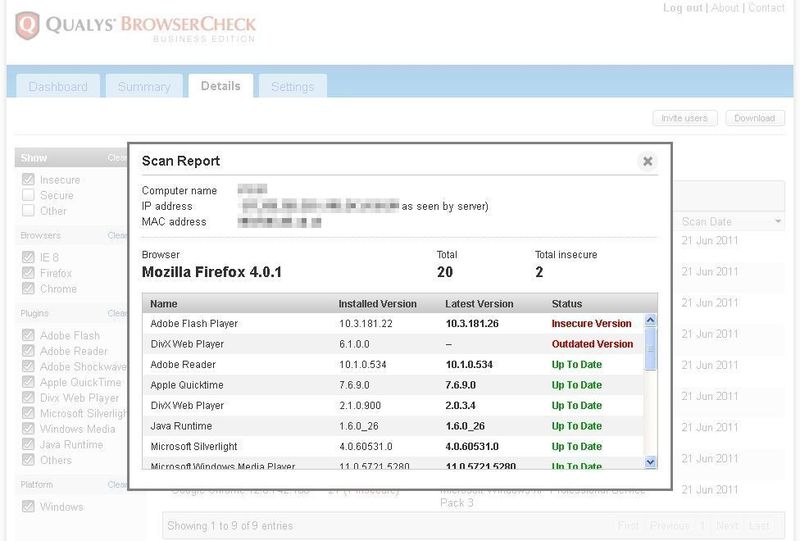The width and height of the screenshot is (800, 541).
Task: Click the Next pagination link
Action: (x=727, y=525)
